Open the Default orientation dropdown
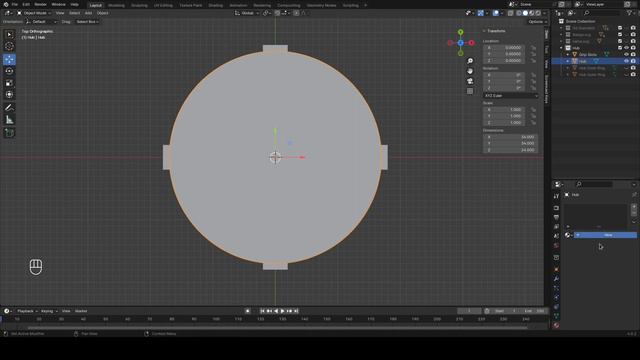640x360 pixels. 41,22
